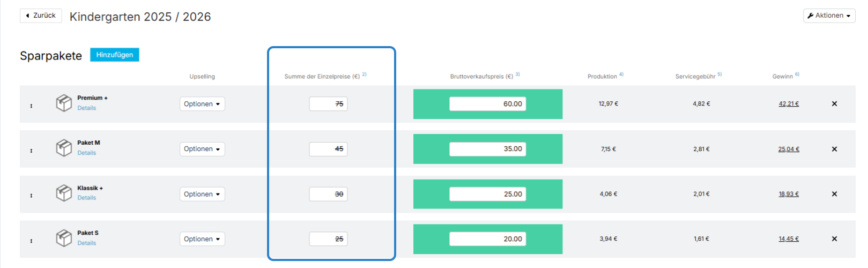Open the Optionen dropdown for Premium +
Screen dimensions: 868x268
pyautogui.click(x=202, y=104)
